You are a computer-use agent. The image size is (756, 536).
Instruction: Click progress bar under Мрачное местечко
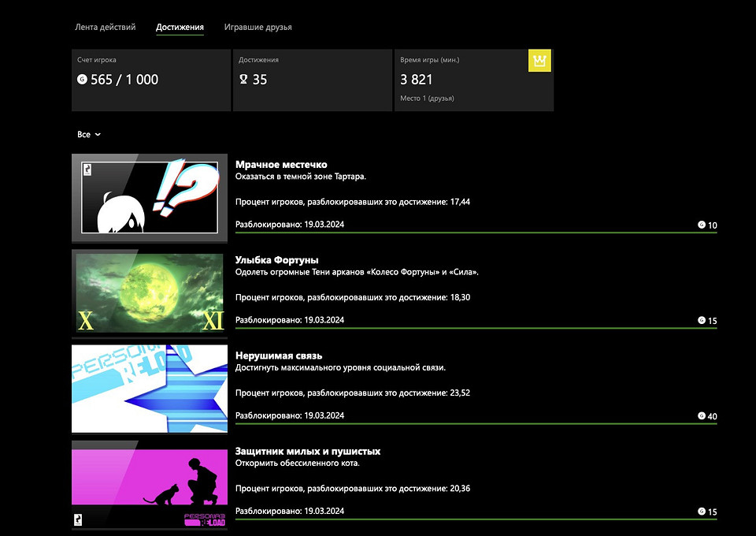[476, 233]
